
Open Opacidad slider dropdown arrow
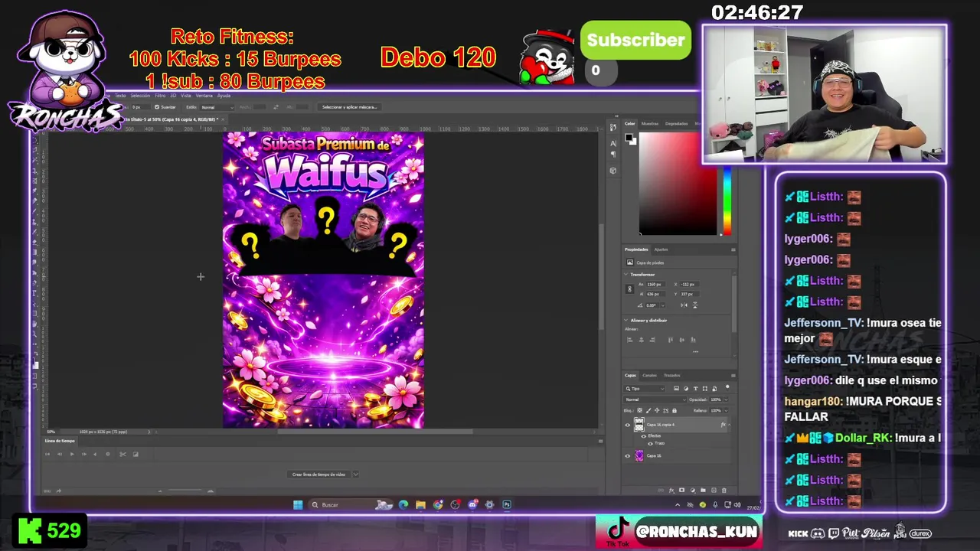726,399
